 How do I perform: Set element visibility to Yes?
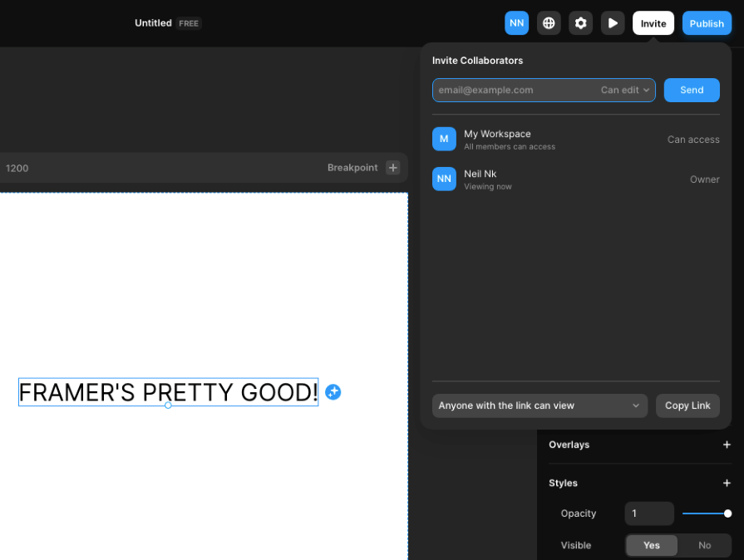click(x=651, y=545)
